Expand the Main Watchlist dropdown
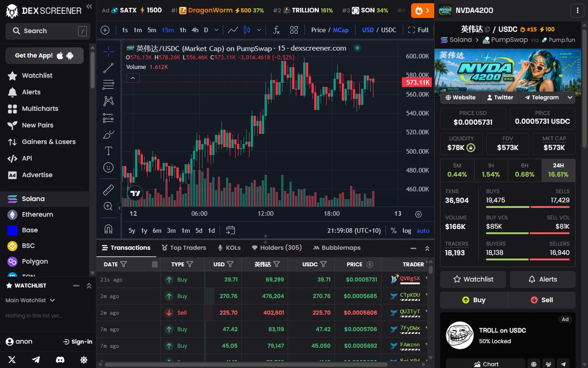 [30, 300]
